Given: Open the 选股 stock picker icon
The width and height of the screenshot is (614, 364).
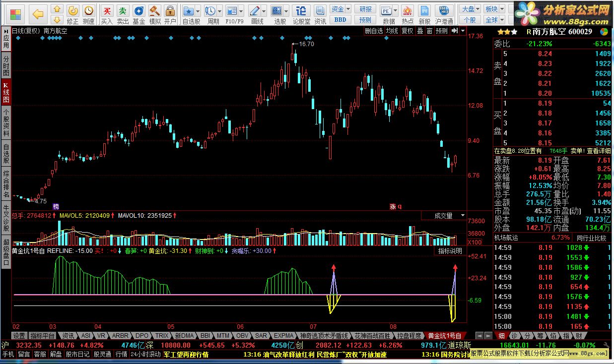Looking at the screenshot, I should (x=277, y=14).
